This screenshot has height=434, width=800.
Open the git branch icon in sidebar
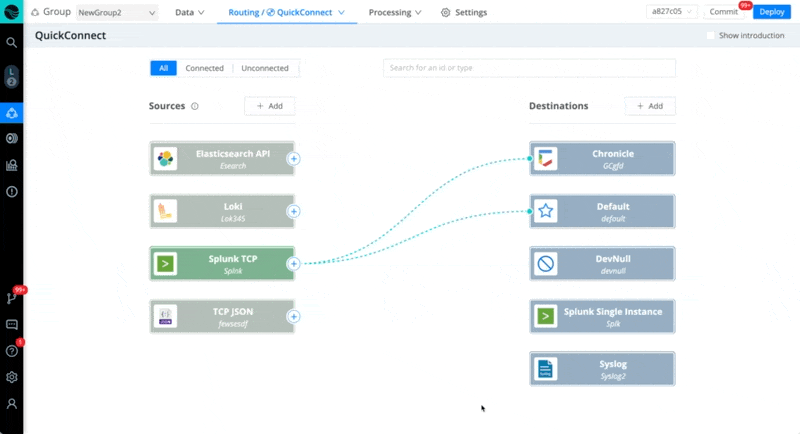[12, 298]
